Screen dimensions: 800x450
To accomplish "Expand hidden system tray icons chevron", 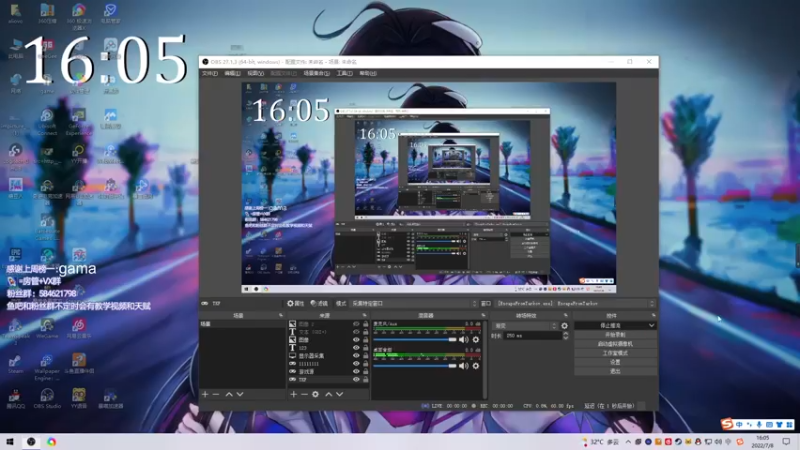I will point(628,442).
